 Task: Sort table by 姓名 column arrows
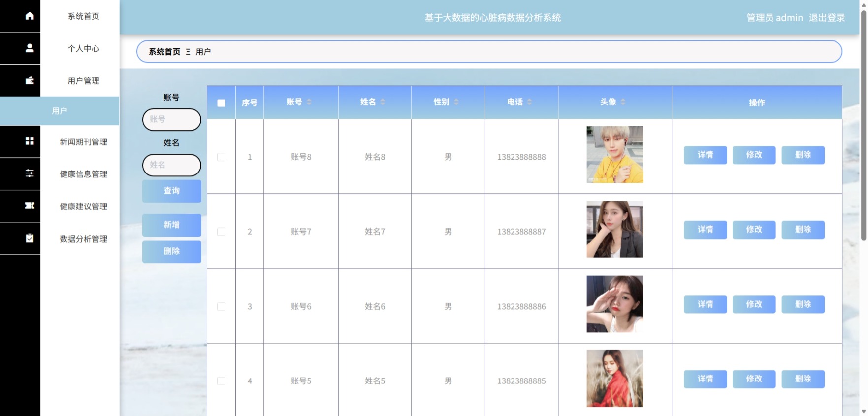tap(383, 102)
